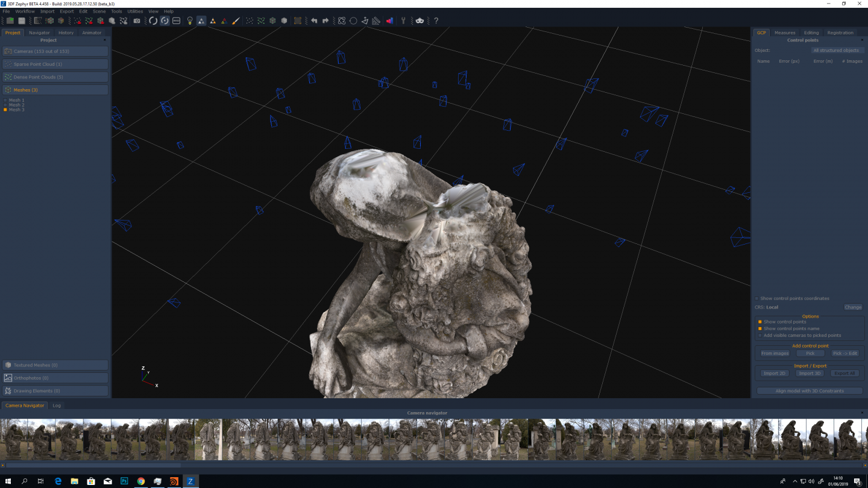Screen dimensions: 868x488
Task: Click the Camera navigator horizontal scrollbar
Action: 93,465
